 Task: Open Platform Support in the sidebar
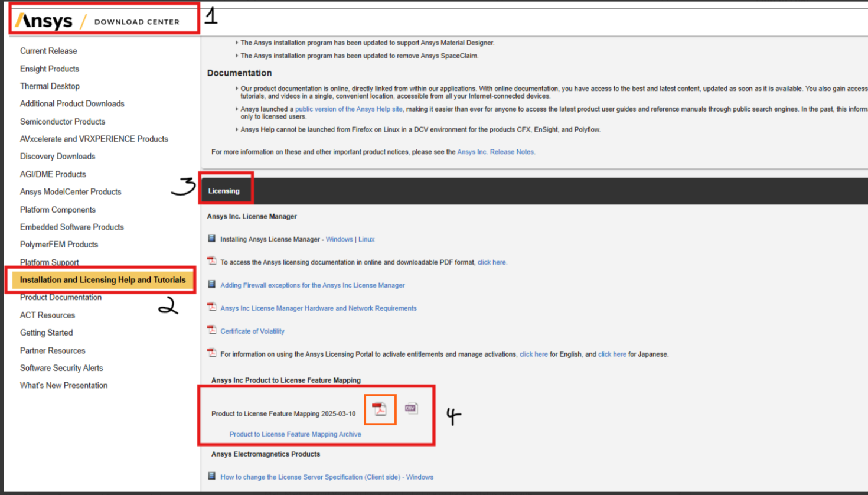(x=50, y=262)
